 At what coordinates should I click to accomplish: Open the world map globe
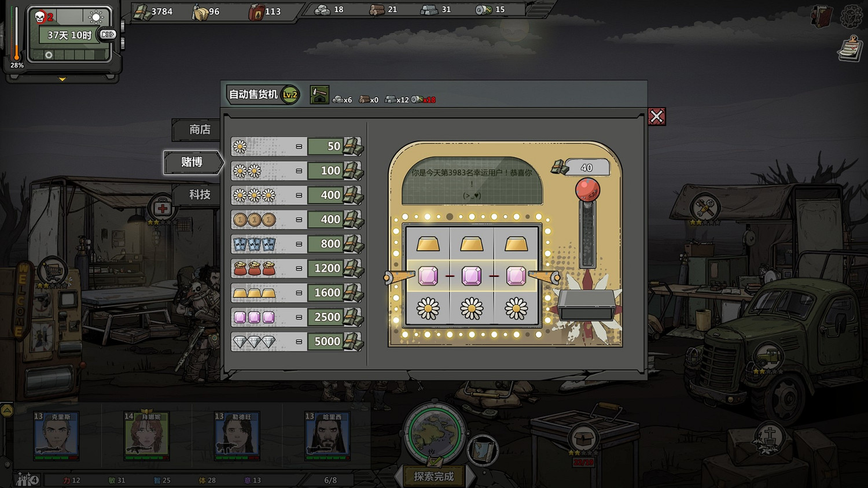pyautogui.click(x=434, y=434)
